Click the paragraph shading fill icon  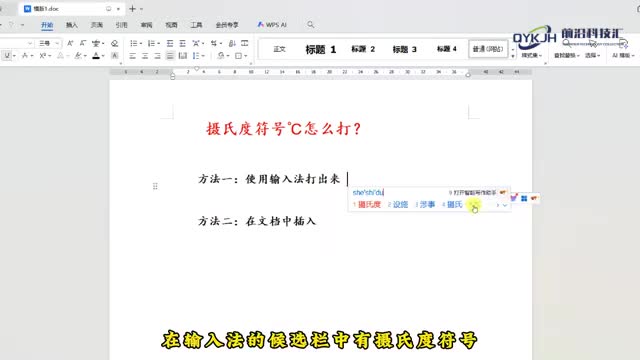coord(221,56)
